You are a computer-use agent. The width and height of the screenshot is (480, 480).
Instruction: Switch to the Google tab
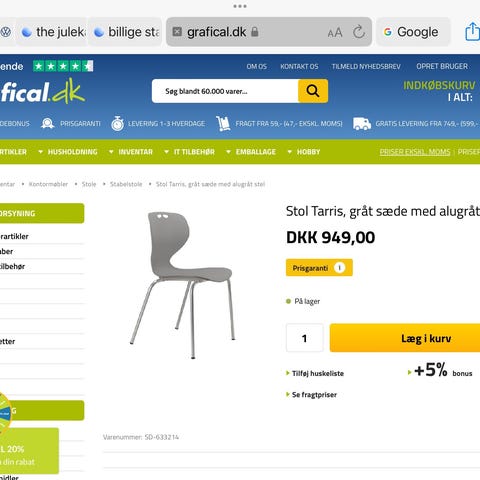click(x=413, y=32)
